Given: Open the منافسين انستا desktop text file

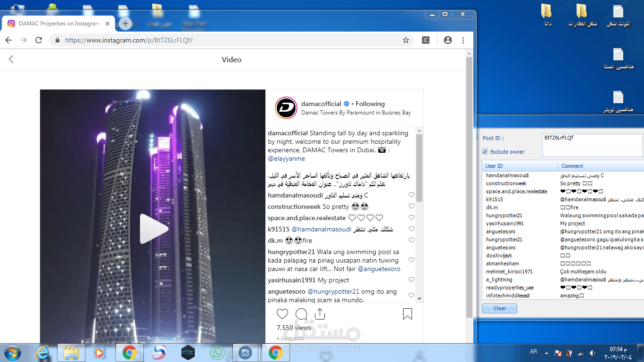Looking at the screenshot, I should pyautogui.click(x=618, y=58).
